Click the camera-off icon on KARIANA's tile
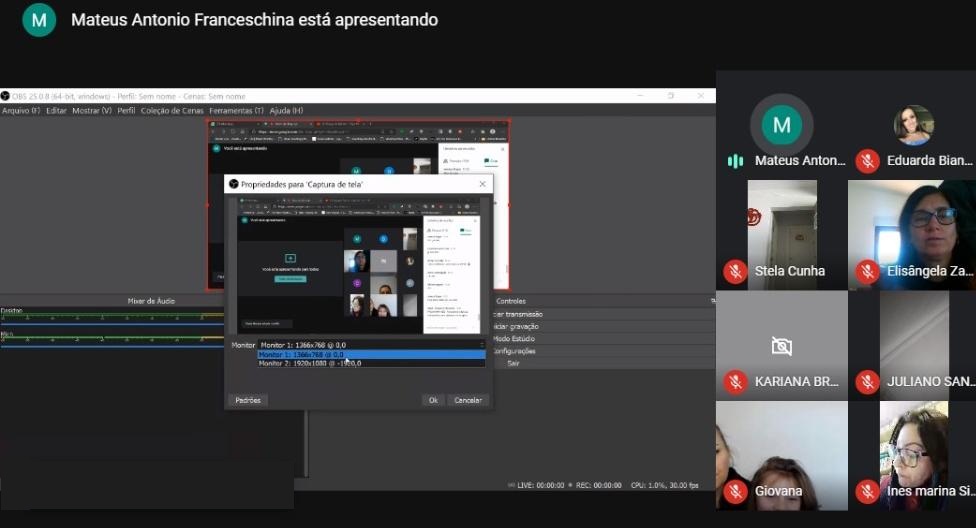This screenshot has height=528, width=976. pyautogui.click(x=781, y=346)
